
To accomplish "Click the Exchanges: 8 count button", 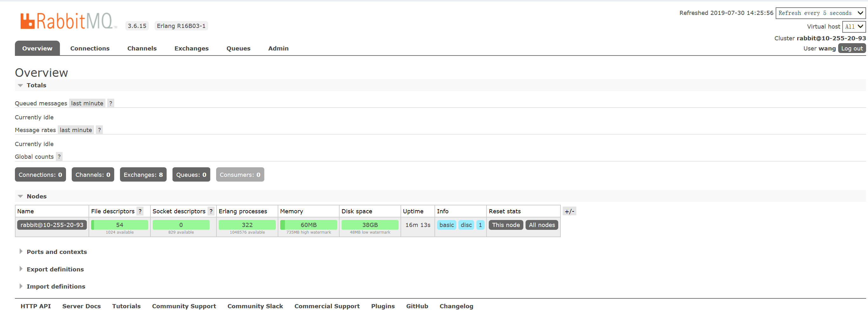I will point(143,175).
